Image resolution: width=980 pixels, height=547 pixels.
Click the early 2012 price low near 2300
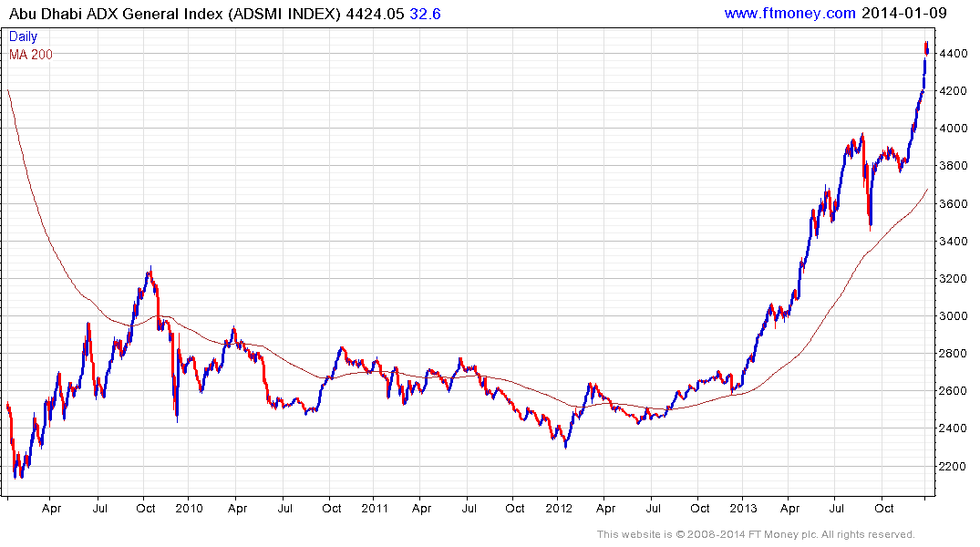(x=565, y=445)
